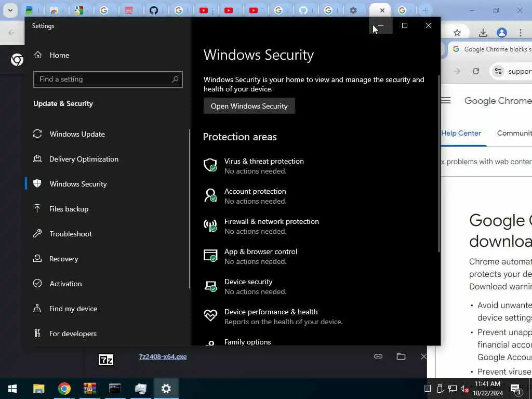Click the Firewall antenna icon
The width and height of the screenshot is (532, 399).
pos(210,225)
